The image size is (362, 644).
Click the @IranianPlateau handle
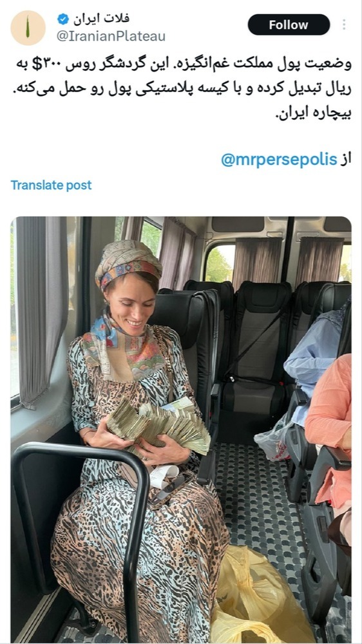point(111,37)
